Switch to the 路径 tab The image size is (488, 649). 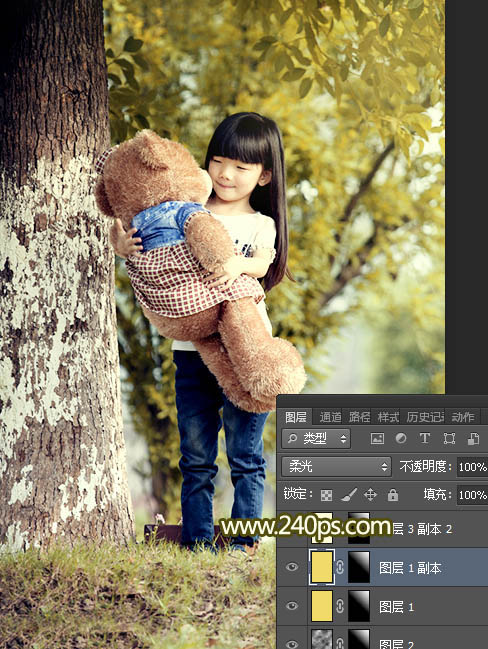tap(359, 417)
